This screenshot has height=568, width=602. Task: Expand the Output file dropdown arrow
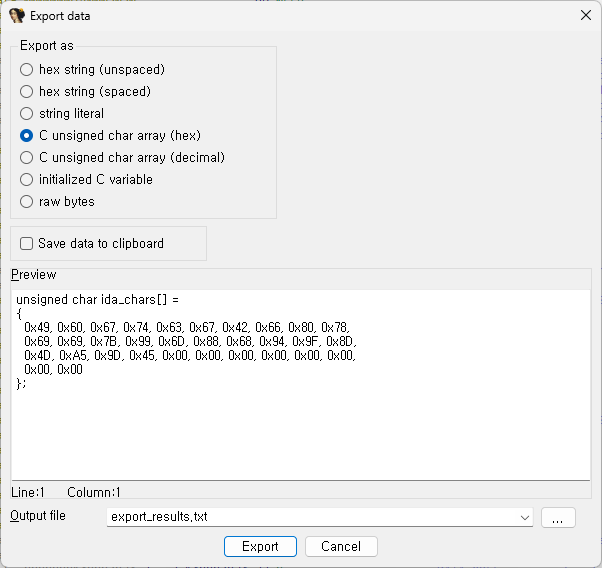click(525, 518)
